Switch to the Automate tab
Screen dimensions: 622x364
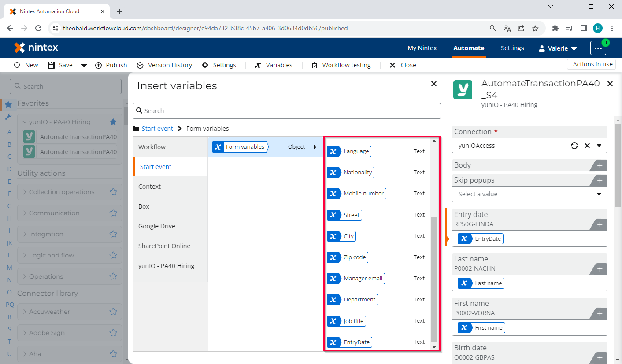[468, 48]
